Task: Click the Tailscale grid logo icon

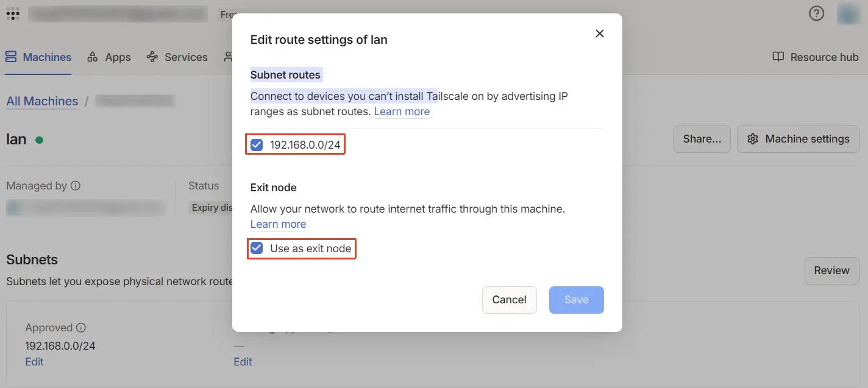Action: (x=13, y=13)
